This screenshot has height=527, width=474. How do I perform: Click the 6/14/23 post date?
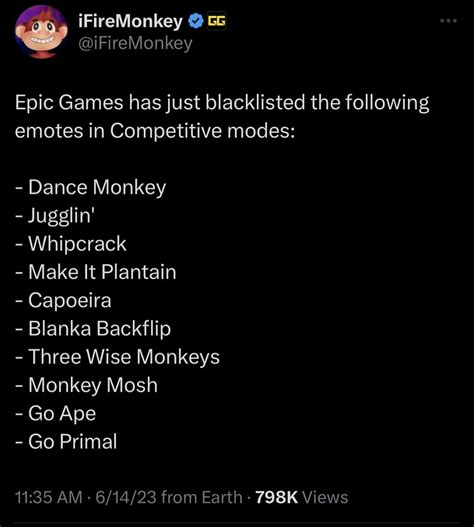126,497
